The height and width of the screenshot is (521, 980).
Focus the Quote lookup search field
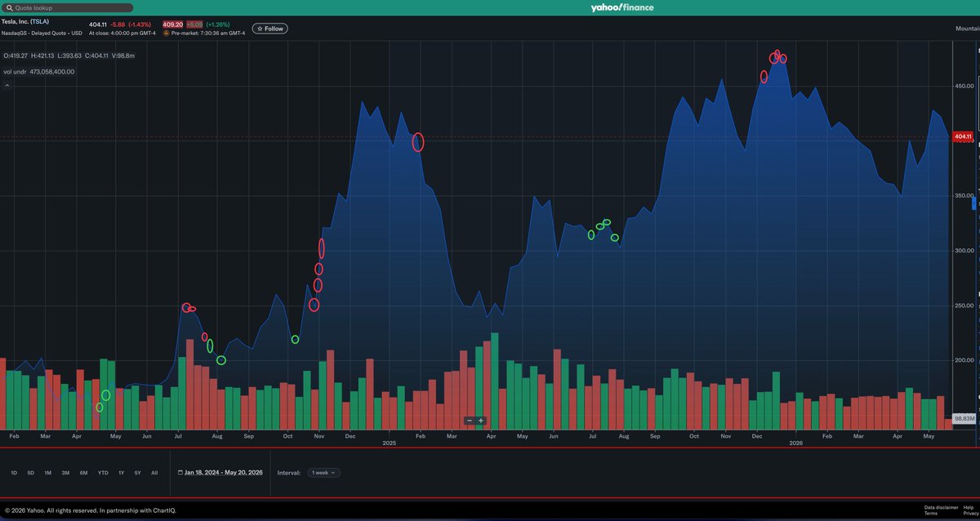tap(68, 7)
